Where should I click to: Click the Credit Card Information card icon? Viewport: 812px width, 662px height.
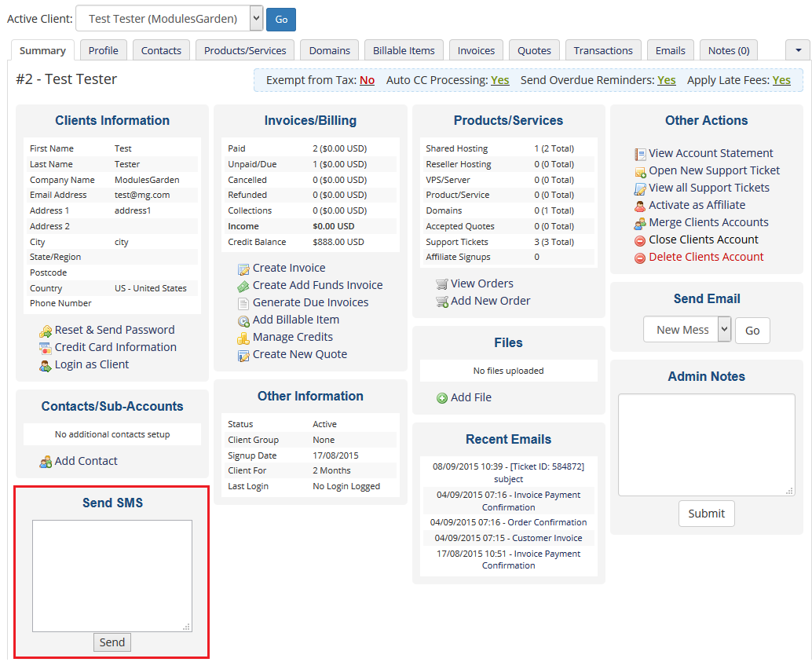[46, 348]
